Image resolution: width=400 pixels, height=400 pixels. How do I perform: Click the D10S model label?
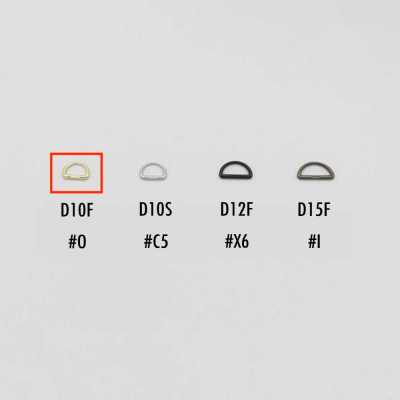(155, 209)
